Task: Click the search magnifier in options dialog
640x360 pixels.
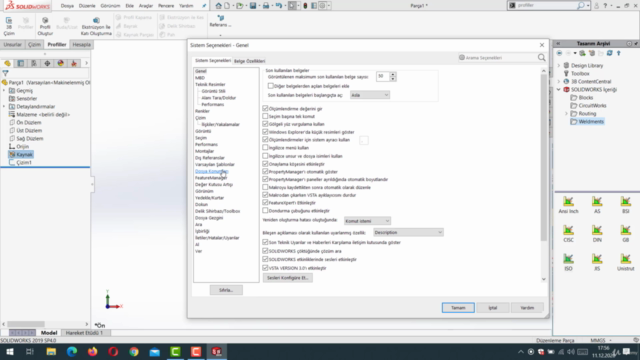Action: (x=541, y=58)
